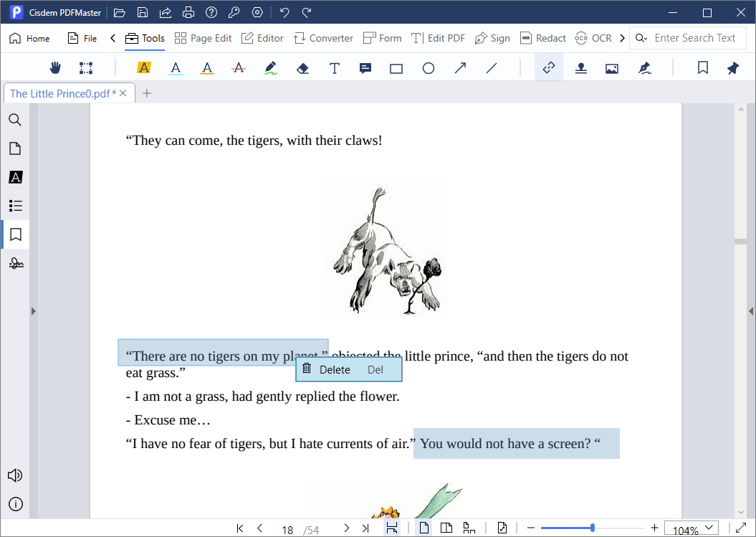756x537 pixels.
Task: Open the Edit PDF tab
Action: tap(438, 38)
